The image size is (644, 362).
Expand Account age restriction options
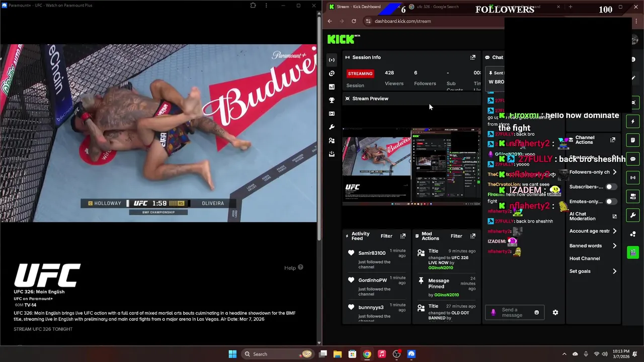(x=614, y=231)
